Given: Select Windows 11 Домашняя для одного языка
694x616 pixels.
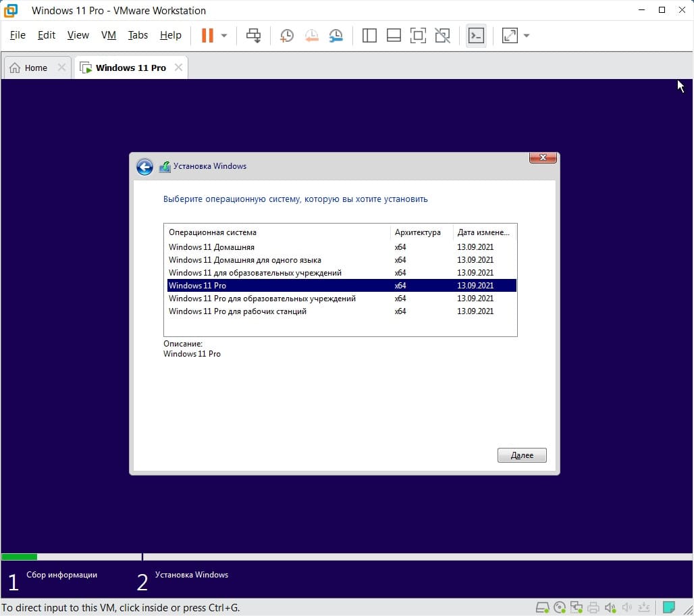Looking at the screenshot, I should [x=342, y=260].
